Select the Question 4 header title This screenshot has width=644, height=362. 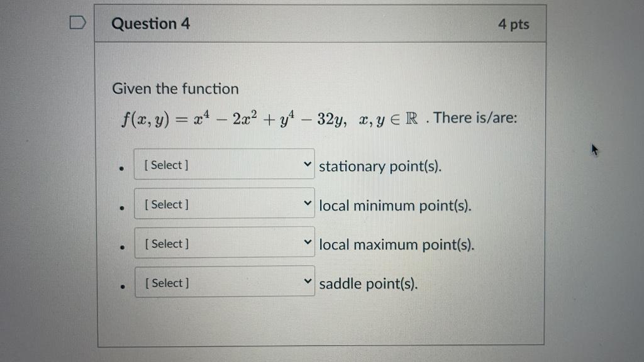[x=151, y=23]
